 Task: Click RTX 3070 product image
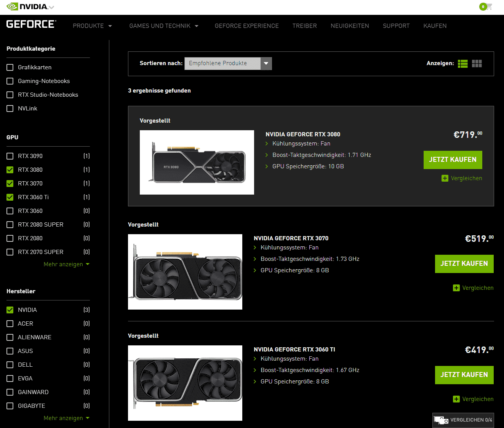[x=185, y=272]
